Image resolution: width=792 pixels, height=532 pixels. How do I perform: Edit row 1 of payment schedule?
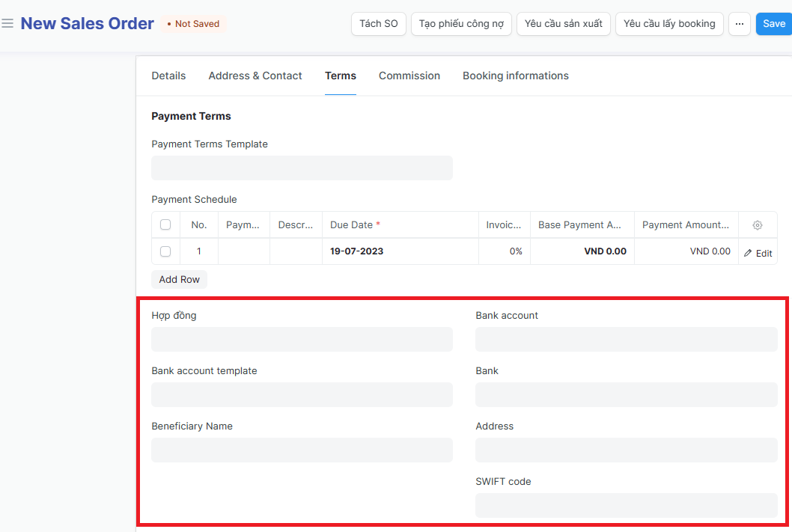click(758, 253)
